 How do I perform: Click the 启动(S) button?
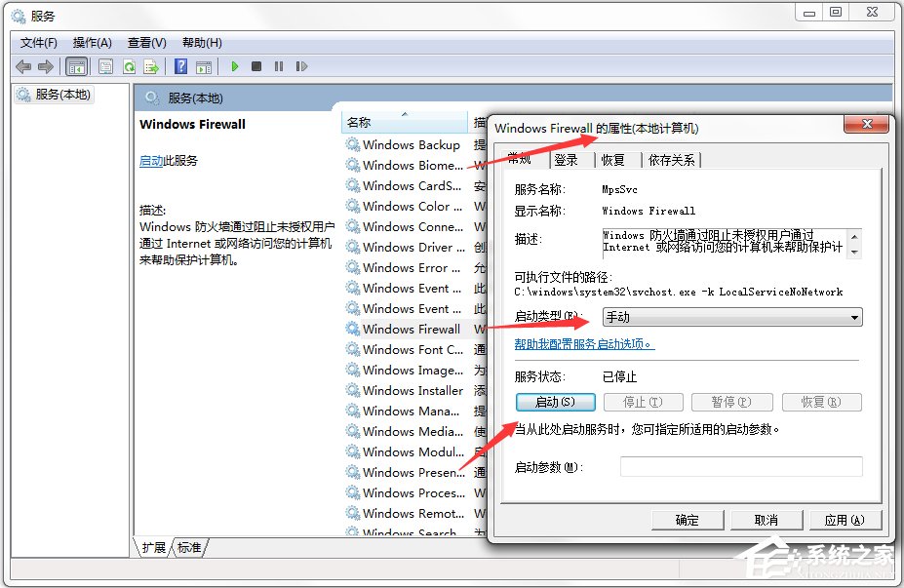555,402
